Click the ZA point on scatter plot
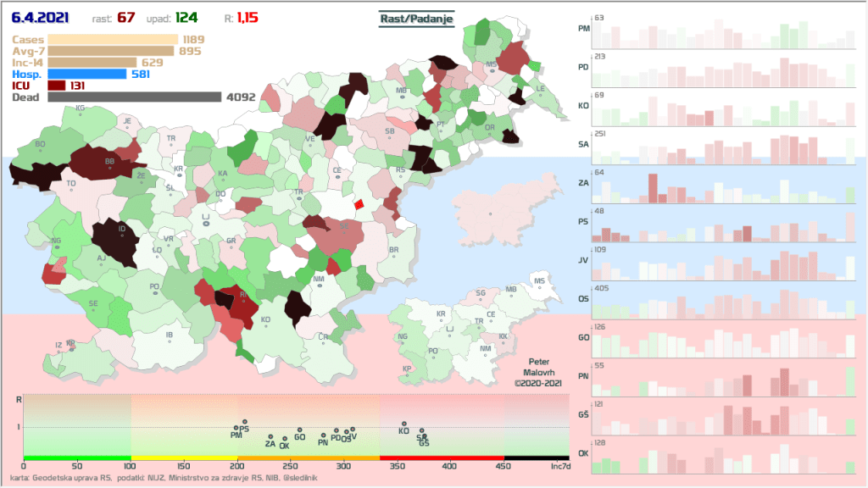The image size is (868, 488). pos(270,437)
